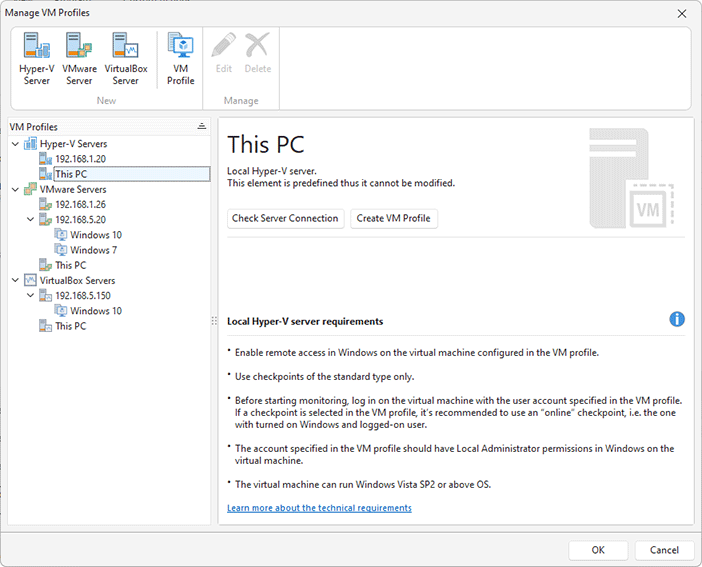702x567 pixels.
Task: Click the Create VM Profile button
Action: (394, 218)
